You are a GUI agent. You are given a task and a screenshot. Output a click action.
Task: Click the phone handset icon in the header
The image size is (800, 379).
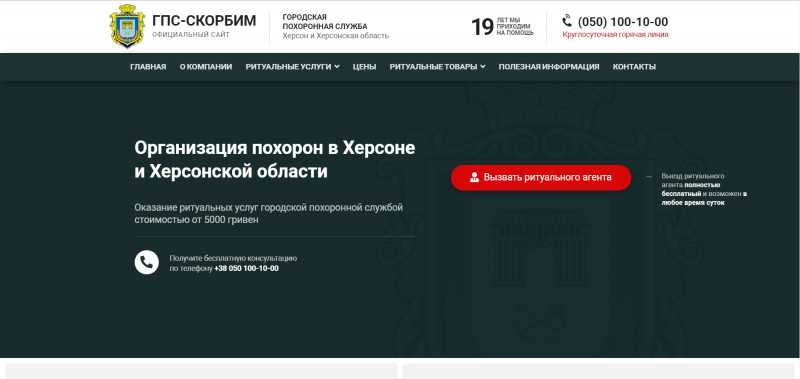[567, 21]
